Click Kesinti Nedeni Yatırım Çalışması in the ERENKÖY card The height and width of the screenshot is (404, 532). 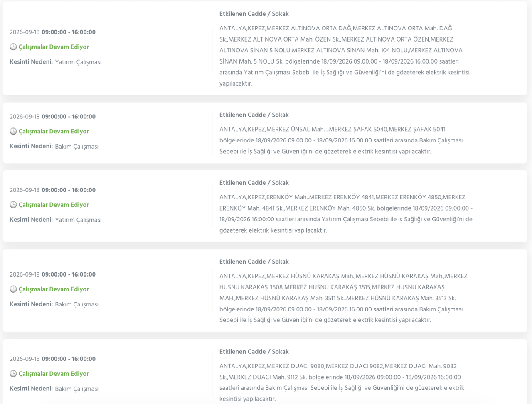coord(55,220)
